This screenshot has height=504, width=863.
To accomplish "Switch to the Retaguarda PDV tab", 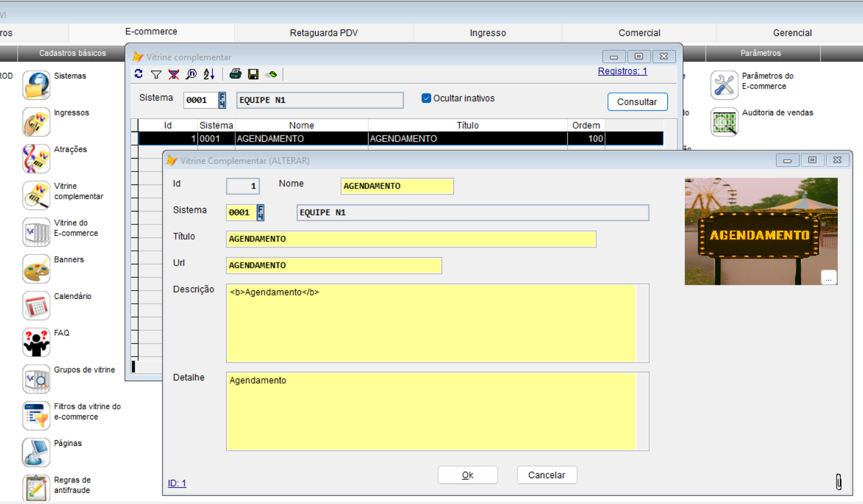I will click(323, 33).
